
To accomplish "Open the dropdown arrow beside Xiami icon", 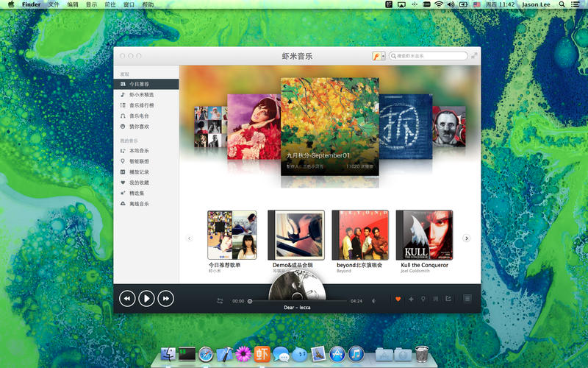I will coord(383,57).
